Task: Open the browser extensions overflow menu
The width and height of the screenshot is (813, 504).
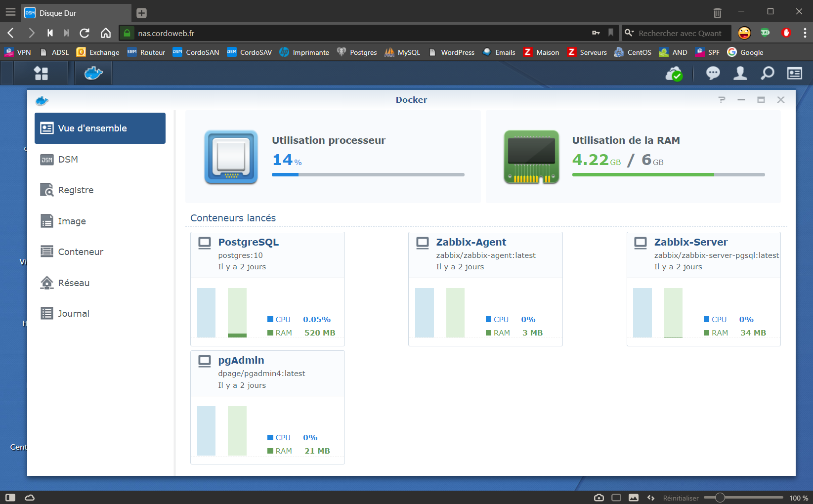Action: [805, 33]
